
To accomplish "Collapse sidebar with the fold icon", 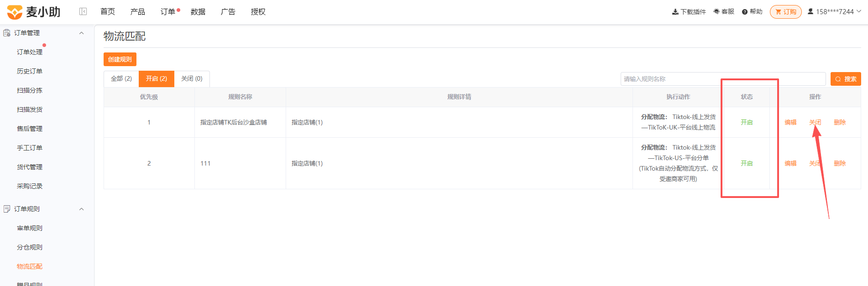I will [x=83, y=11].
